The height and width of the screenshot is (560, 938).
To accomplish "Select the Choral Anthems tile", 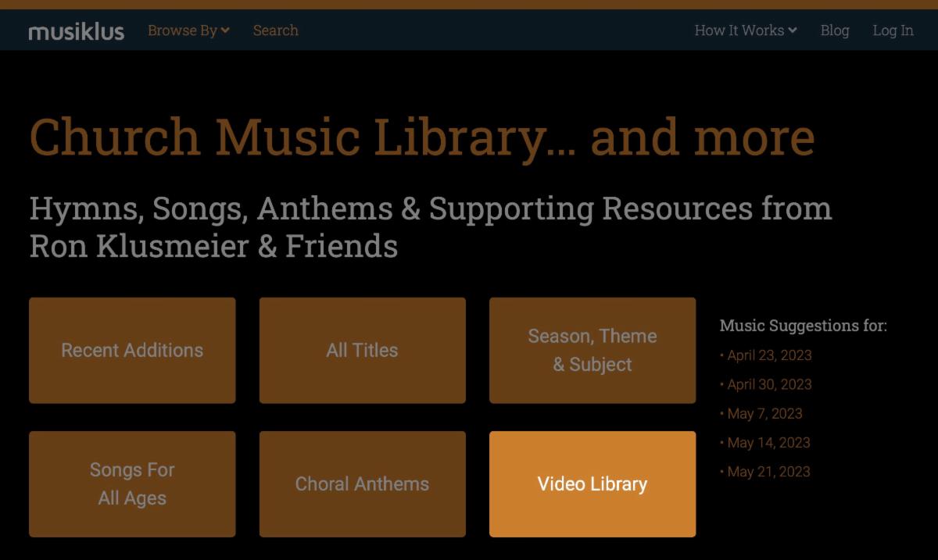I will (362, 483).
